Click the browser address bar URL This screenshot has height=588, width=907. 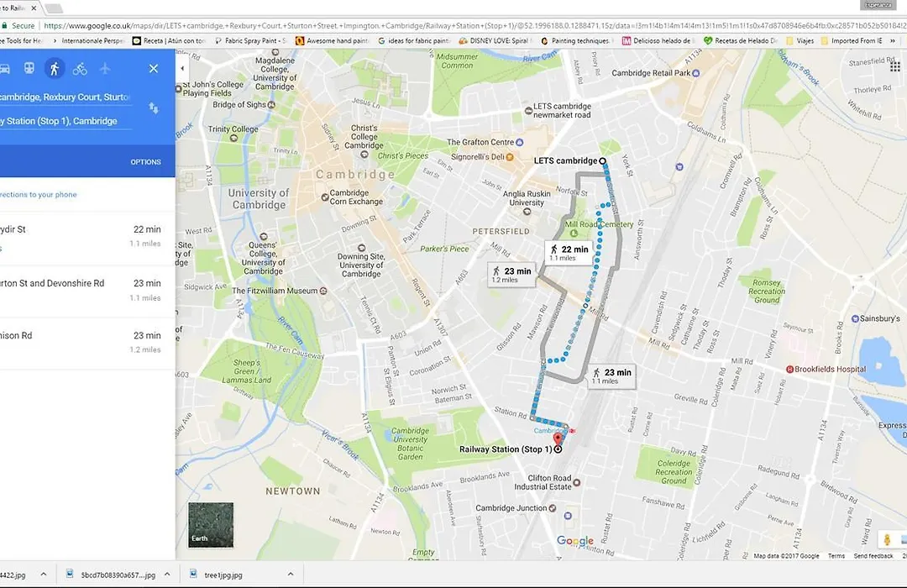(474, 25)
